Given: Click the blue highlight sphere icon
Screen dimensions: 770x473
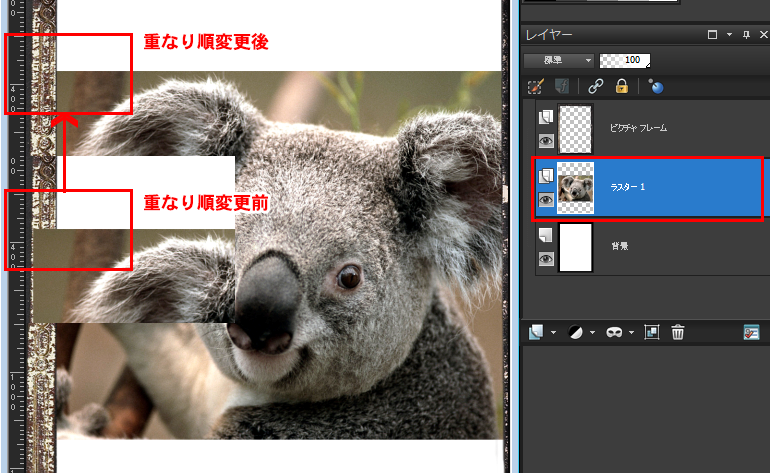Looking at the screenshot, I should (x=656, y=86).
